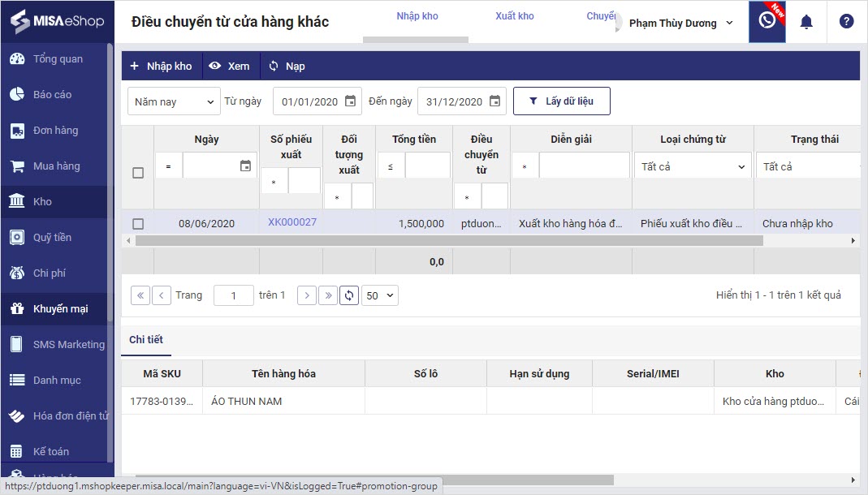This screenshot has width=868, height=495.
Task: Click the MISA eShop logo
Action: (x=57, y=22)
